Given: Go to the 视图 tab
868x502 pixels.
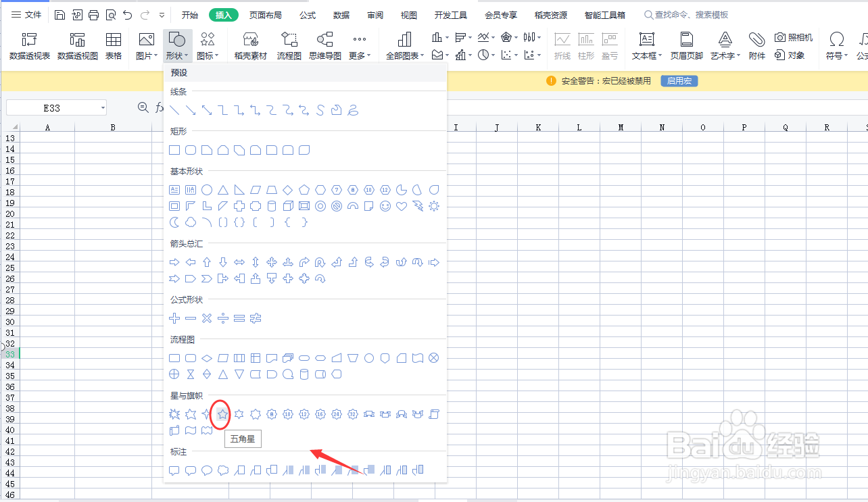Looking at the screenshot, I should [x=409, y=15].
